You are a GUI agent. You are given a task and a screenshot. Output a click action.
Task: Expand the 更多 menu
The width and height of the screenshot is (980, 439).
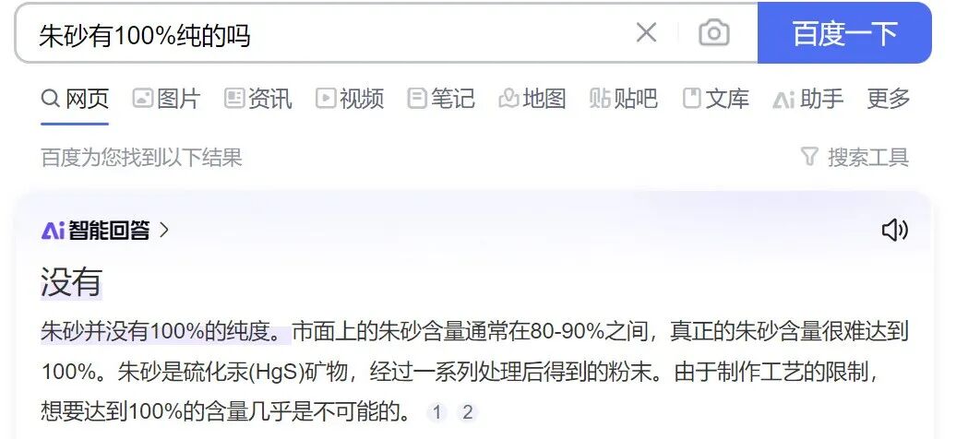(x=888, y=99)
